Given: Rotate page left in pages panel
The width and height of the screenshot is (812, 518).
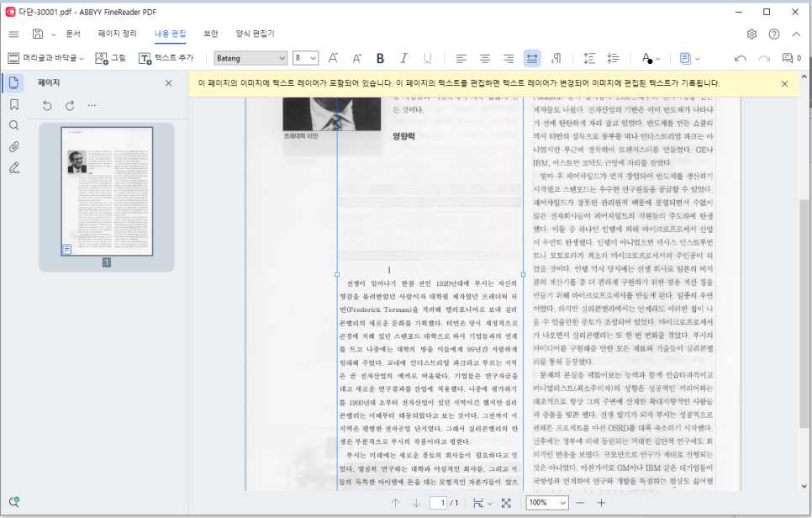Looking at the screenshot, I should (47, 106).
